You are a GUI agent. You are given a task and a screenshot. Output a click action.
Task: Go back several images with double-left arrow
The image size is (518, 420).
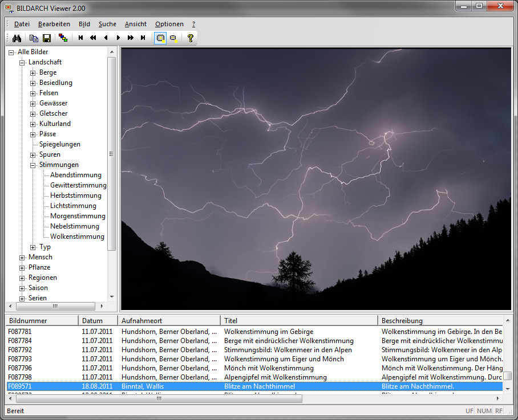pos(93,38)
